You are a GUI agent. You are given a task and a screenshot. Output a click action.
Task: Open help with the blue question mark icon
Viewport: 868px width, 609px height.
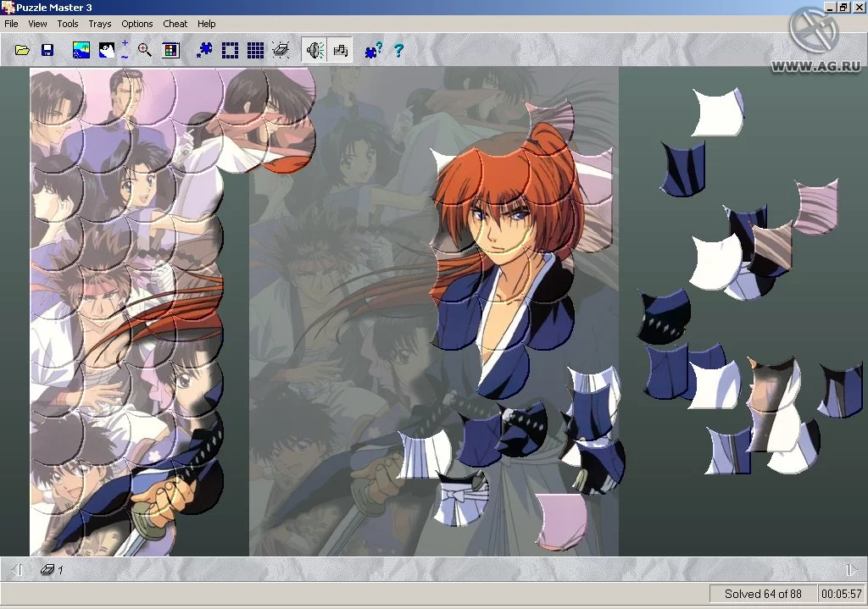click(x=398, y=50)
